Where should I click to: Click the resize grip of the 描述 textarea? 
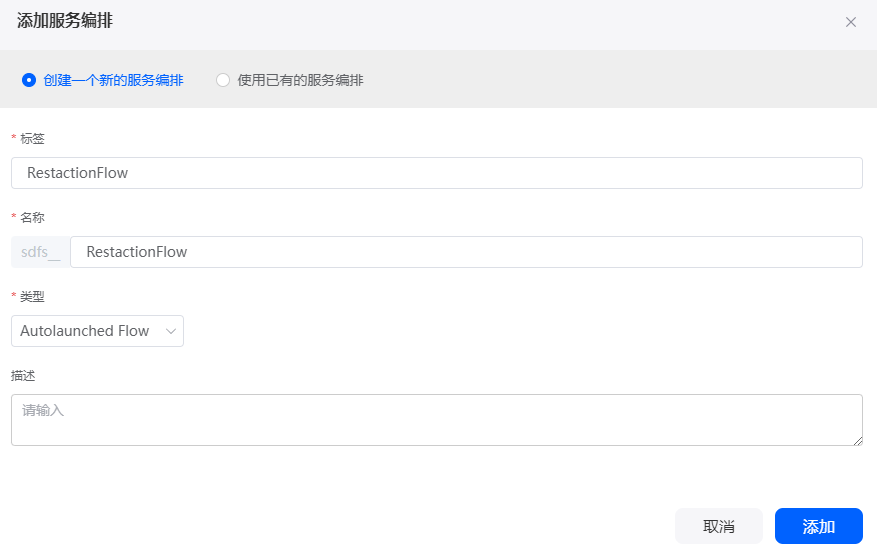(858, 441)
